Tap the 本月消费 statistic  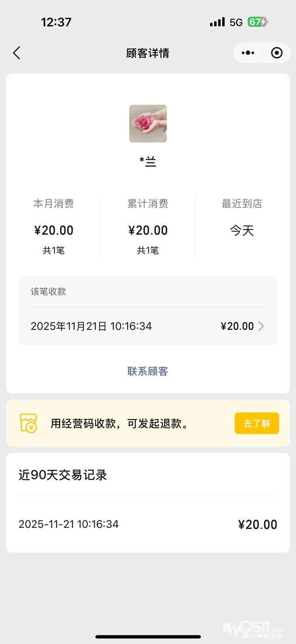54,226
